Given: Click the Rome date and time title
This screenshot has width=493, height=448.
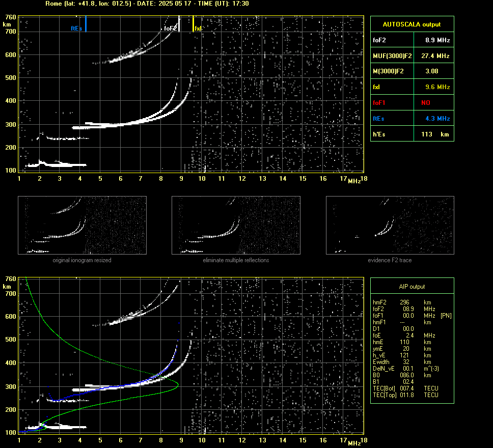Looking at the screenshot, I should coord(147,4).
